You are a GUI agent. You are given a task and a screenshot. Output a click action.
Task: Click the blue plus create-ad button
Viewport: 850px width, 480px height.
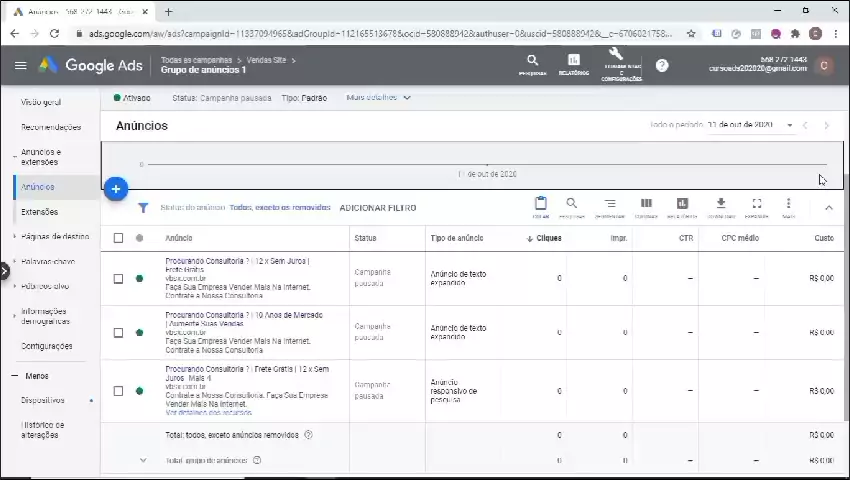pyautogui.click(x=116, y=189)
